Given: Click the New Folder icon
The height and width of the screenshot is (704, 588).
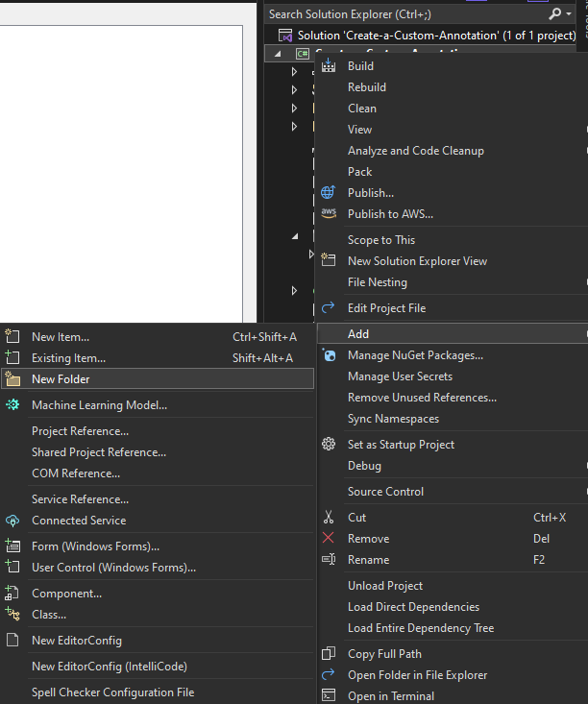Looking at the screenshot, I should [x=12, y=378].
